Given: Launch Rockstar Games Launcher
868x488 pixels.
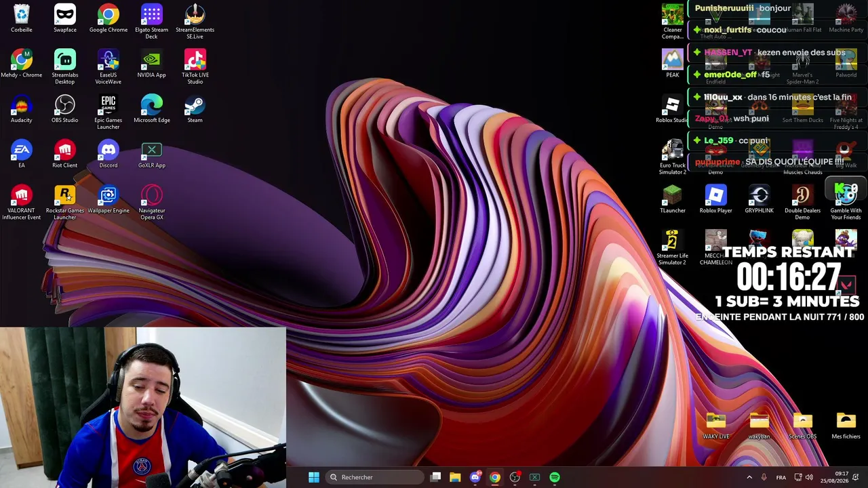Looking at the screenshot, I should tap(65, 202).
